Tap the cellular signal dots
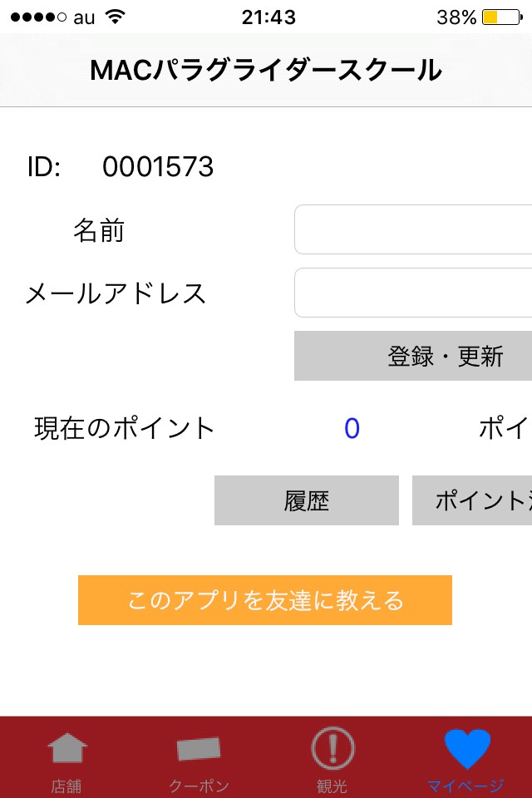532x798 pixels. [38, 17]
